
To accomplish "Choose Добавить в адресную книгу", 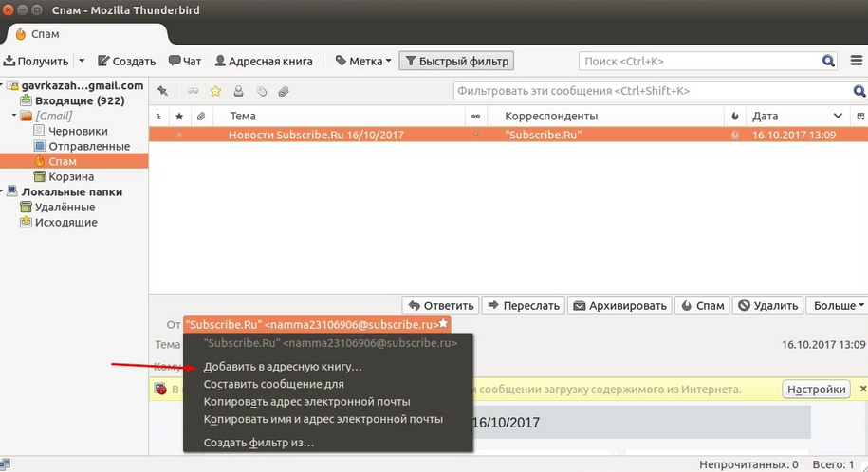I will 283,367.
